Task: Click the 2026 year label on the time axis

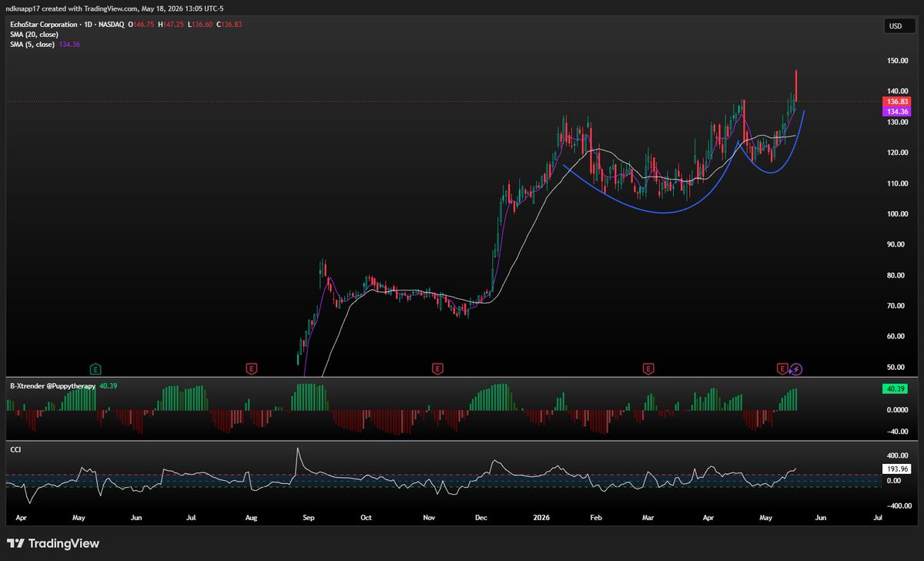Action: click(541, 518)
